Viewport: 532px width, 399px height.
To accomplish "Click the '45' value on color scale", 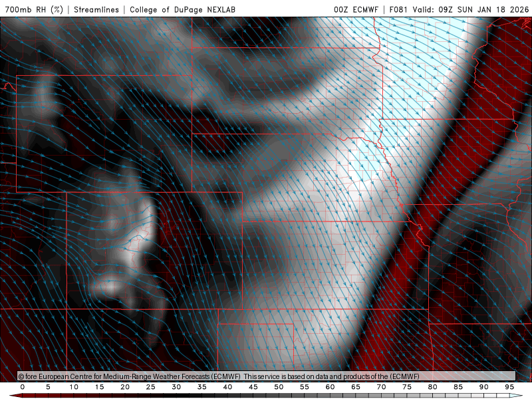I will [253, 387].
